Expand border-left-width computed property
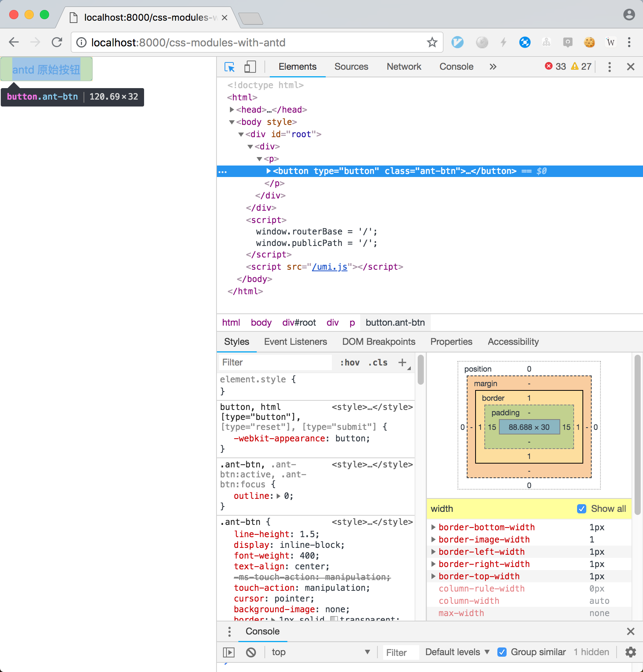The image size is (643, 672). click(x=433, y=552)
